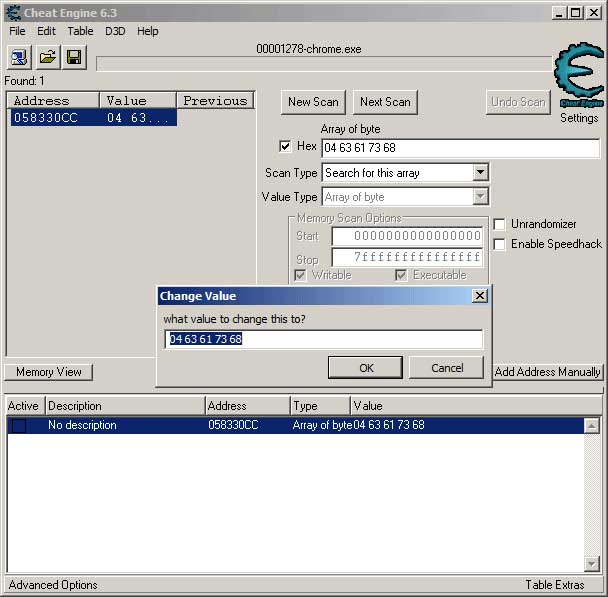Click the scan progress bar
The height and width of the screenshot is (597, 608).
tap(324, 64)
